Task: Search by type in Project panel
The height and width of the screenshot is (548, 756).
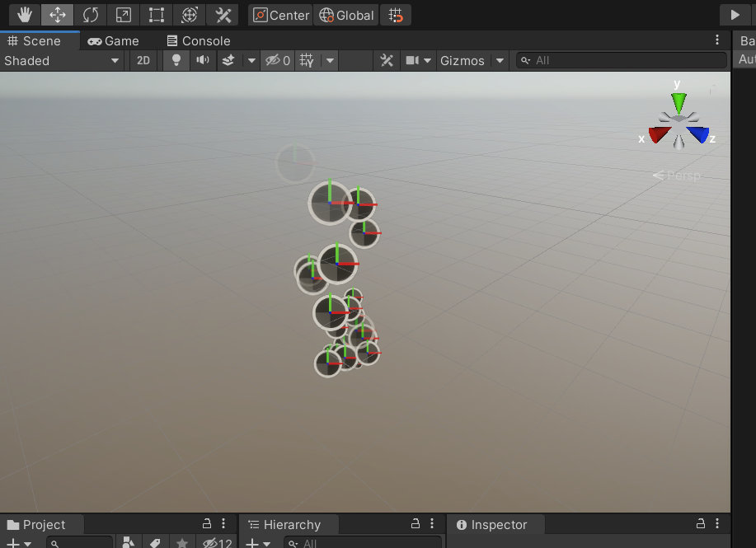Action: (129, 543)
